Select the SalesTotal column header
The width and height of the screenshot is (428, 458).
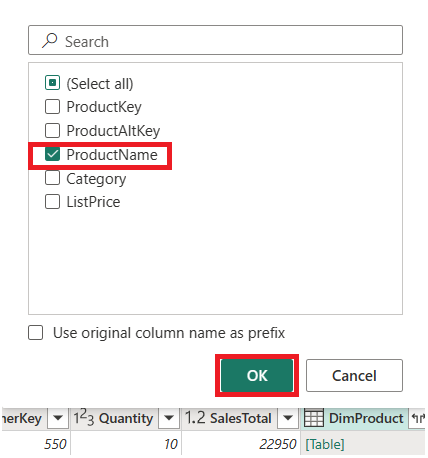(241, 418)
